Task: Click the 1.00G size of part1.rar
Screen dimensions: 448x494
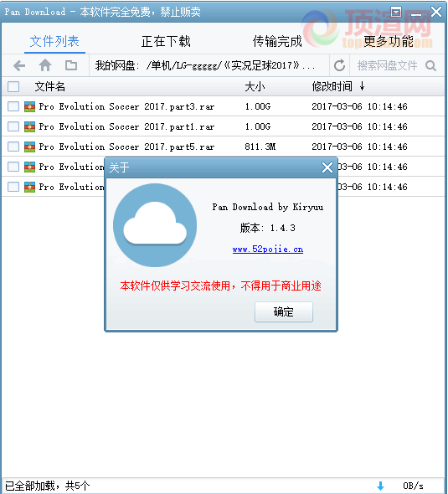Action: (x=258, y=126)
